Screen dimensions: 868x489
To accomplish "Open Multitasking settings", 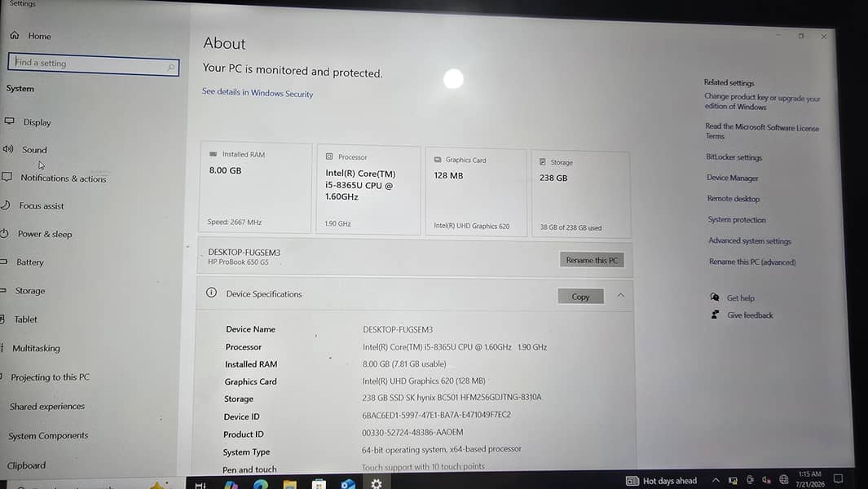I will (30, 348).
